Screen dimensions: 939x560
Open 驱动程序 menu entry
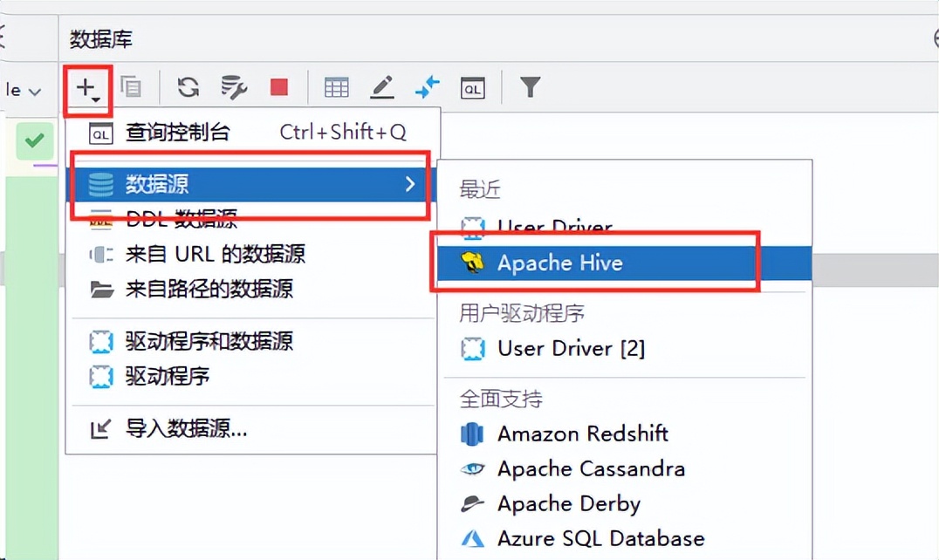tap(253, 376)
